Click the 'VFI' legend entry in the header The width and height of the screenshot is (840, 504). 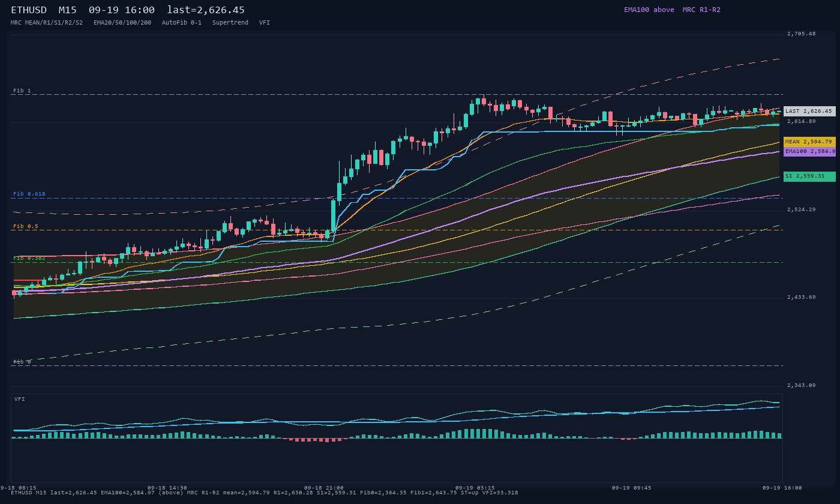pos(265,23)
